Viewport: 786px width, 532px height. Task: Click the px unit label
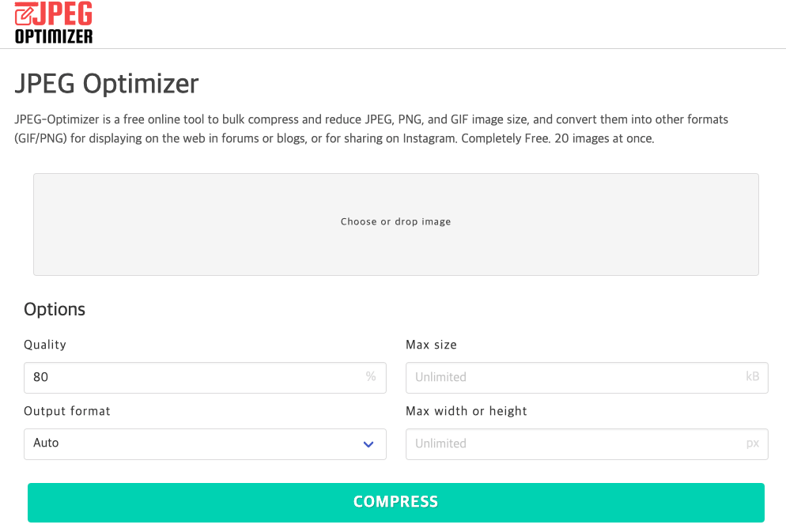click(752, 443)
